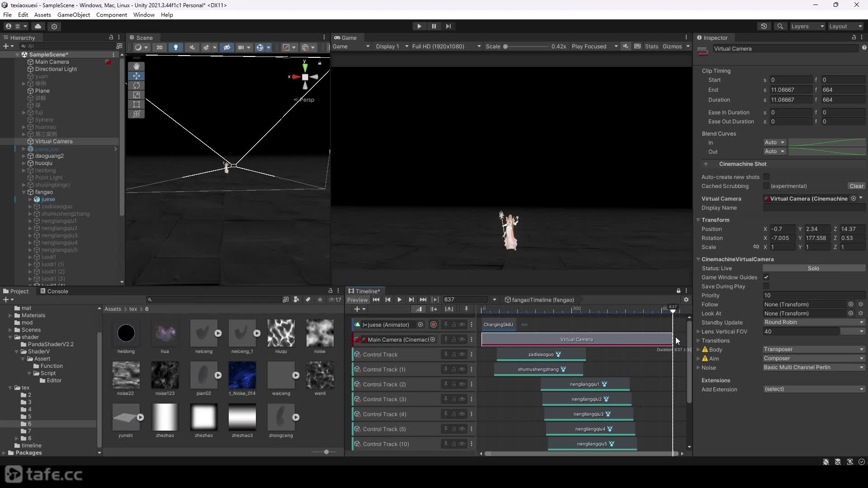
Task: Click the Timeline play button
Action: (399, 300)
